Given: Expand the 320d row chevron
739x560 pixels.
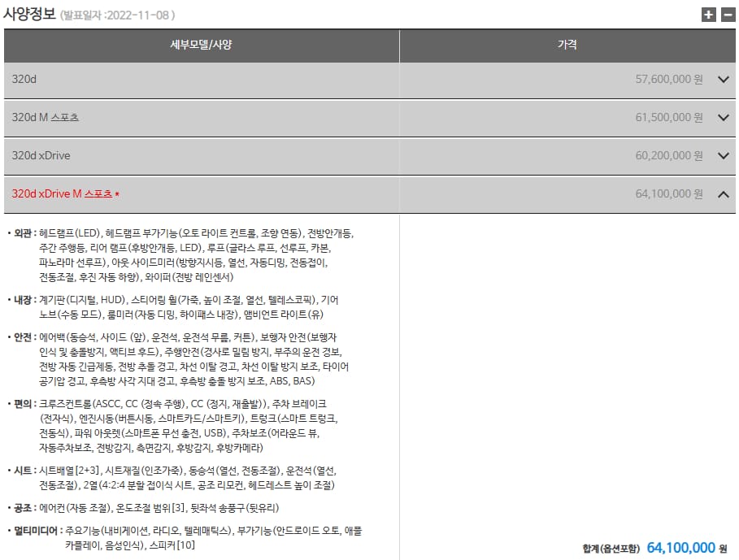Looking at the screenshot, I should [723, 79].
